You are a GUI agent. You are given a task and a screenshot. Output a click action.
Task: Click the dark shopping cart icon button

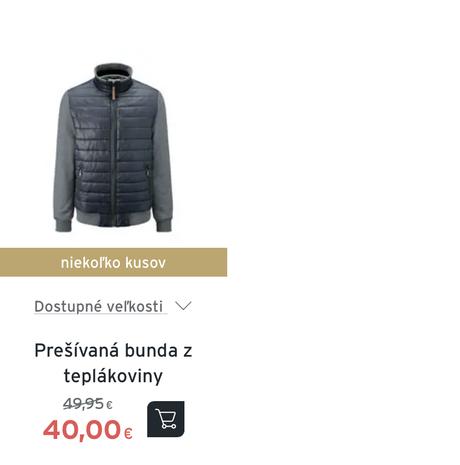(x=166, y=419)
